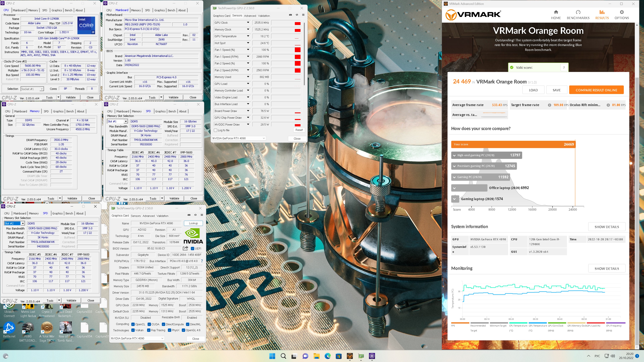The image size is (644, 362).
Task: Open VRMark OPTIONS gear icon
Action: [622, 12]
